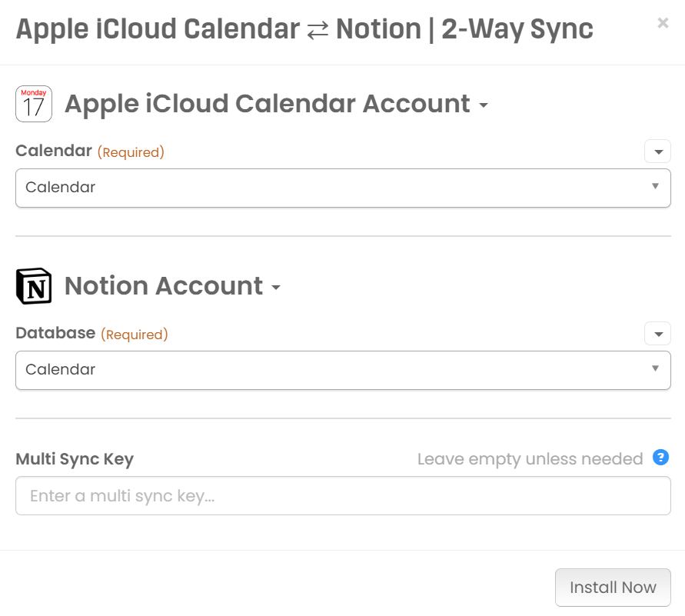The image size is (685, 616).
Task: Click the refresh arrow beside Database field
Action: [x=657, y=334]
